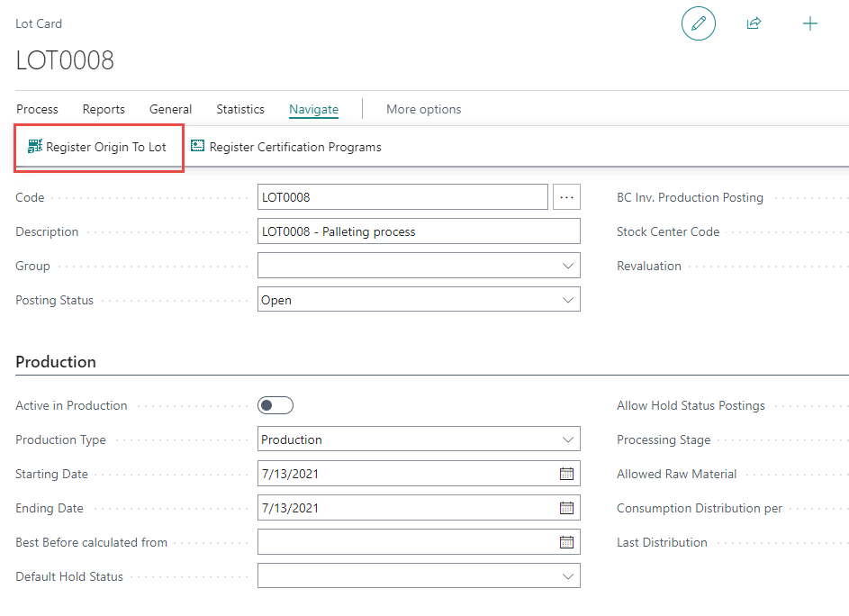Open the Ending Date calendar picker
Screen dimensions: 849x616
(x=566, y=508)
